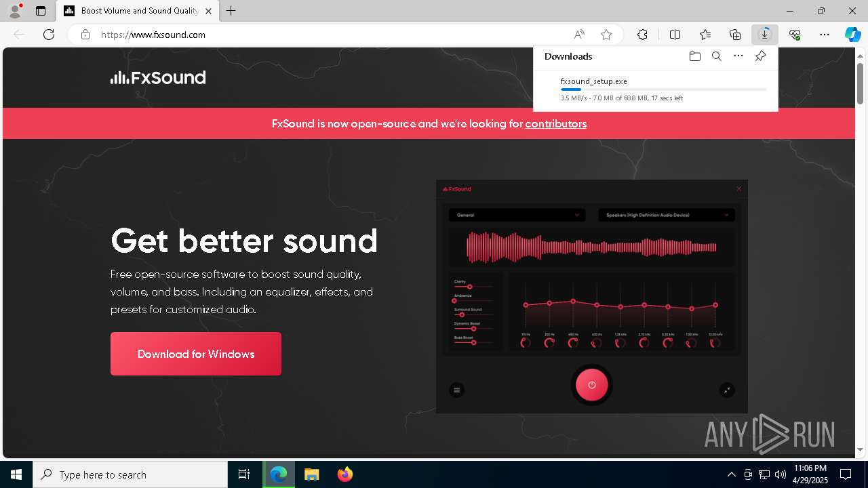The image size is (868, 488).
Task: Click the Clarity slider in preview
Action: [473, 287]
